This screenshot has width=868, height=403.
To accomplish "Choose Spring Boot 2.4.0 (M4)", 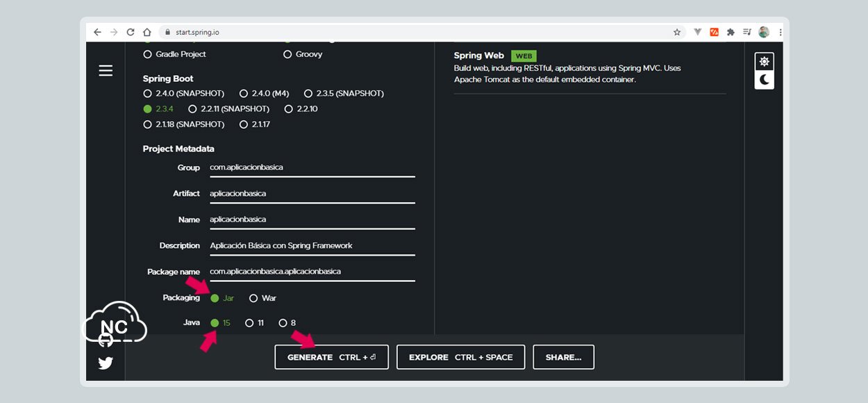I will (264, 93).
